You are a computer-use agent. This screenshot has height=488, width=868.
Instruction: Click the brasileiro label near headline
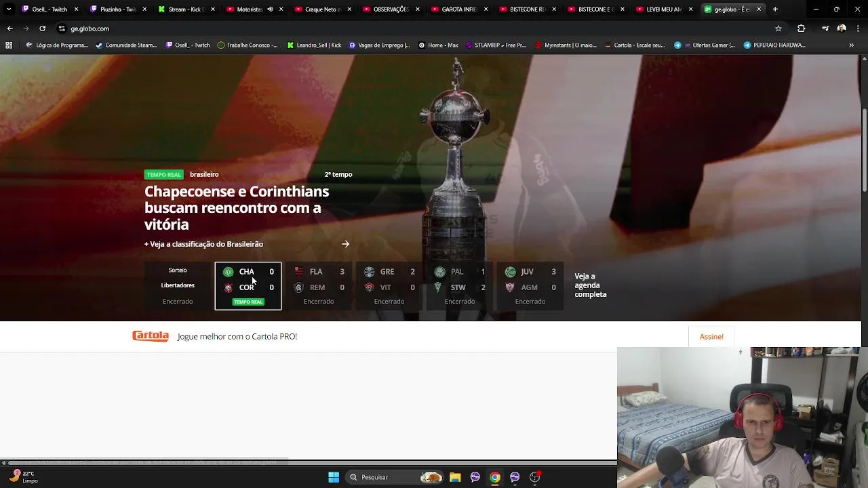(x=204, y=175)
